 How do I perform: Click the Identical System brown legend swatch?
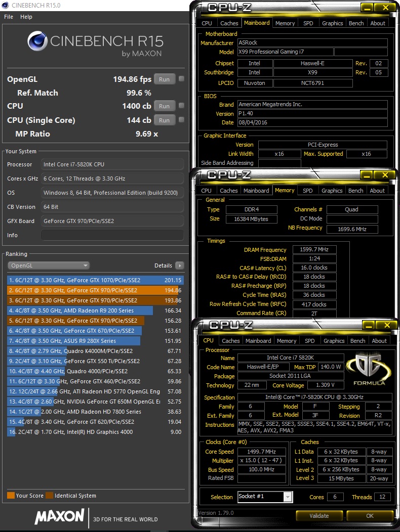click(x=50, y=496)
